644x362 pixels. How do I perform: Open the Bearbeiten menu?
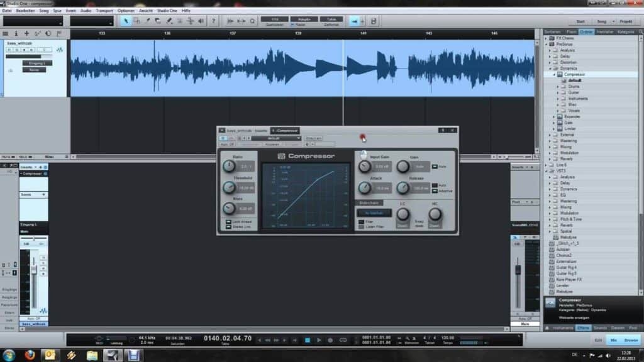click(25, 11)
